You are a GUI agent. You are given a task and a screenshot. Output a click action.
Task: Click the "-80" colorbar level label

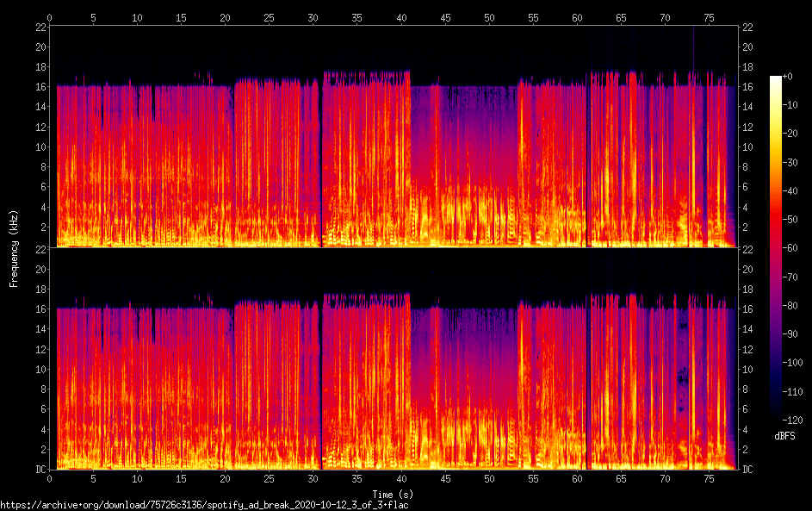[790, 306]
